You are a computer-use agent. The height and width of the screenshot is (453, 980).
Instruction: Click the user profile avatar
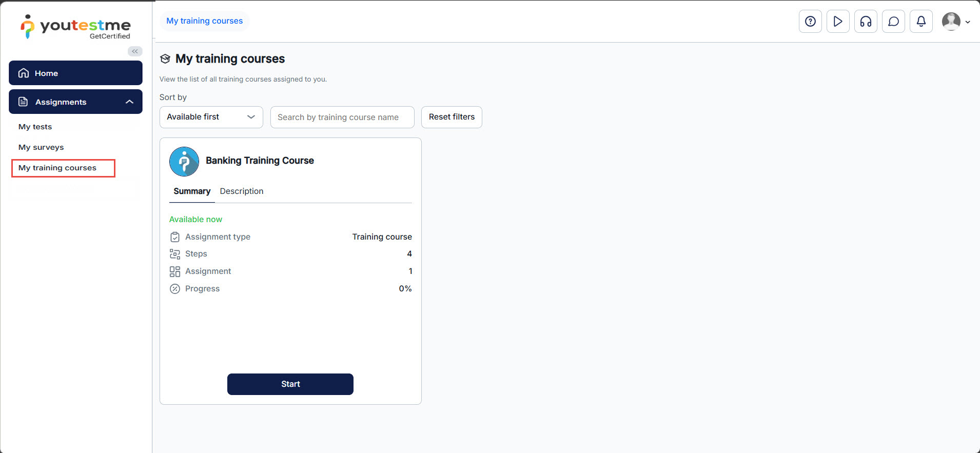coord(951,22)
